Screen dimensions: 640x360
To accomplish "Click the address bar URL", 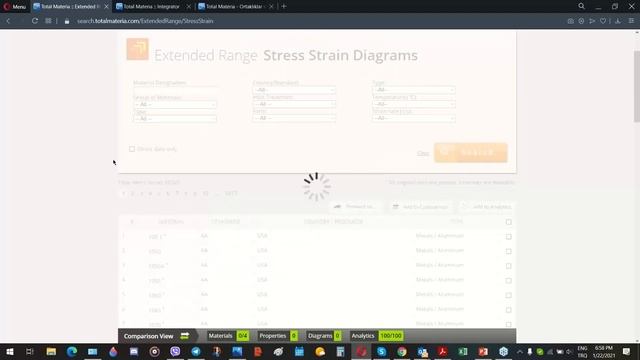I will [x=145, y=21].
